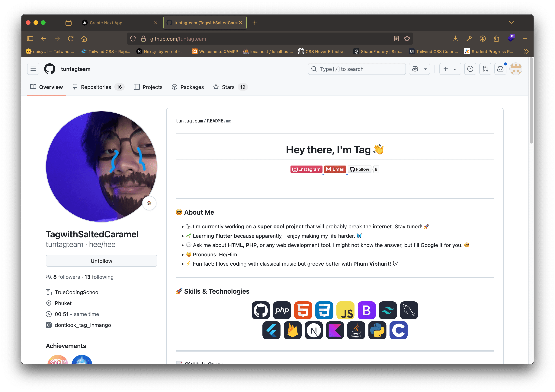Image resolution: width=555 pixels, height=392 pixels.
Task: Click the JavaScript skill icon
Action: [345, 310]
